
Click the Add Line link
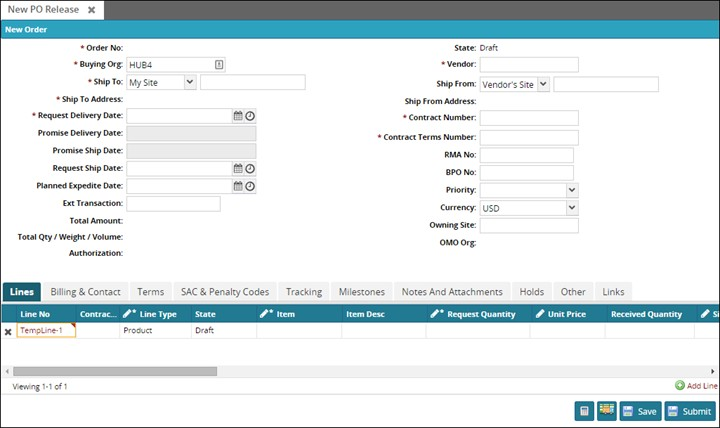(695, 385)
